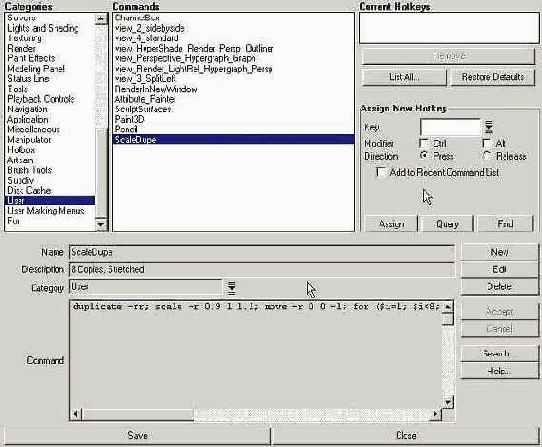Click the horizontal scrollbar in Command box

pos(256,414)
